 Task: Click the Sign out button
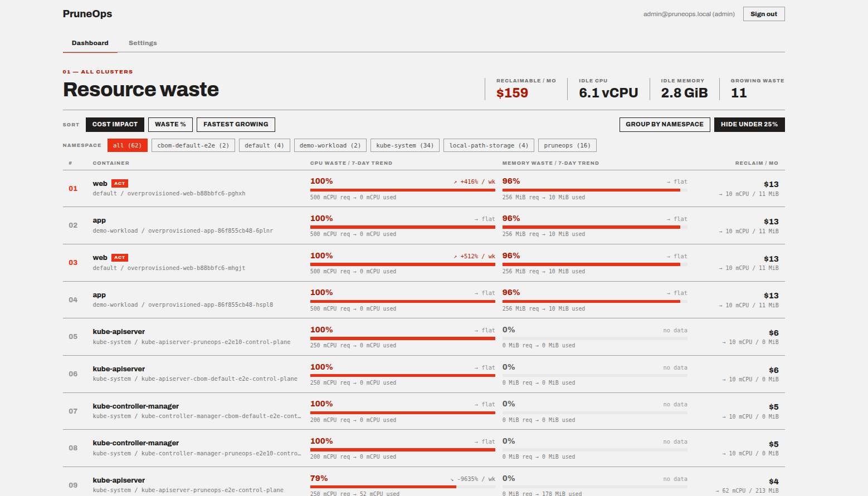pos(764,14)
